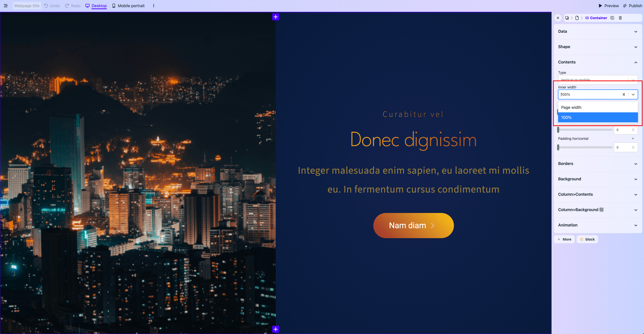Screen dimensions: 644x334
Task: Click the Undo icon button
Action: [x=46, y=6]
